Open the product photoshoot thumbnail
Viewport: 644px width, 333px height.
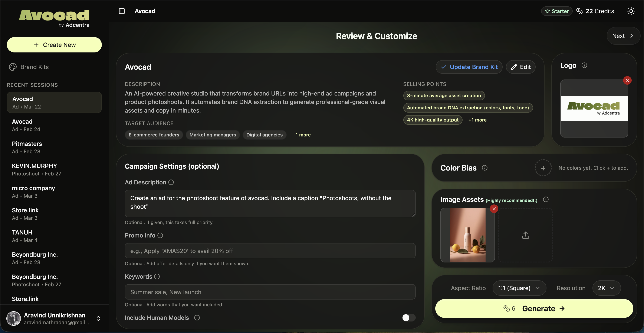467,235
